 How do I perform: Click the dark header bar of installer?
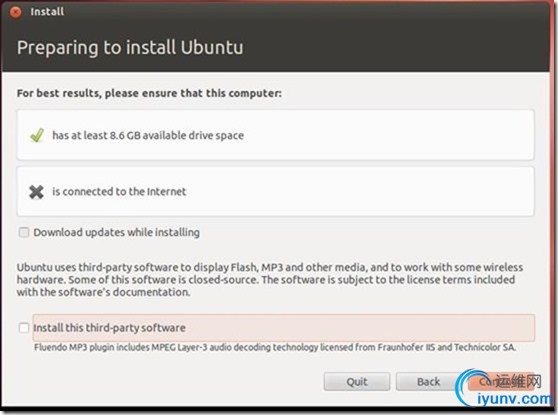(275, 37)
